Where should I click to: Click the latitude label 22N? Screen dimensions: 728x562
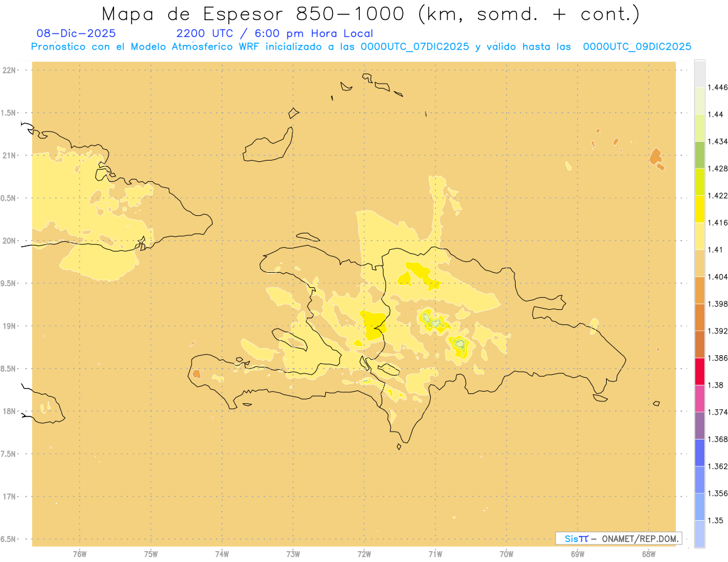[8, 70]
